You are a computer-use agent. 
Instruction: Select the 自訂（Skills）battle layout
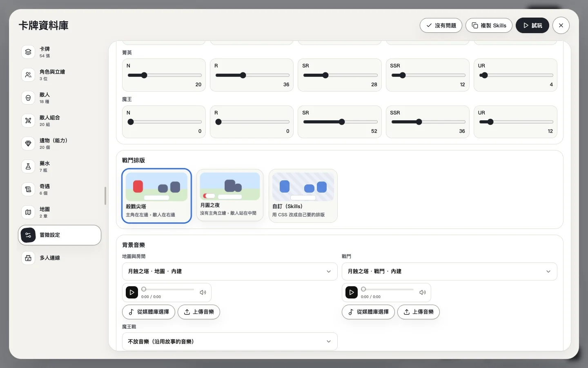pyautogui.click(x=303, y=196)
